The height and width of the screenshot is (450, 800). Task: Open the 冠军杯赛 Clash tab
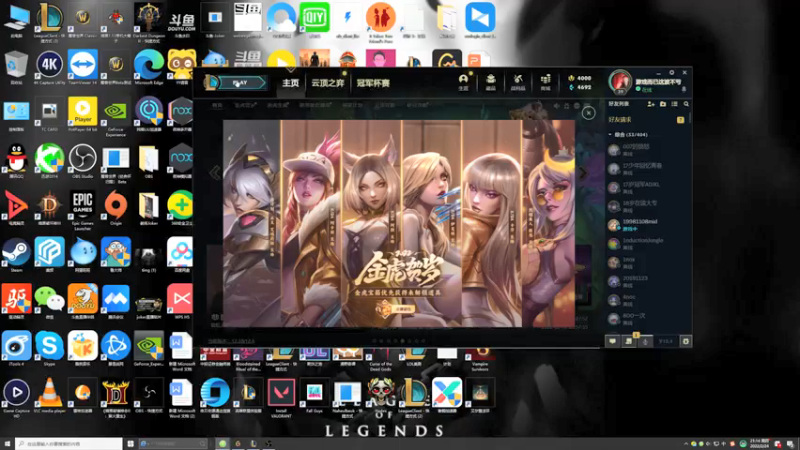click(373, 83)
